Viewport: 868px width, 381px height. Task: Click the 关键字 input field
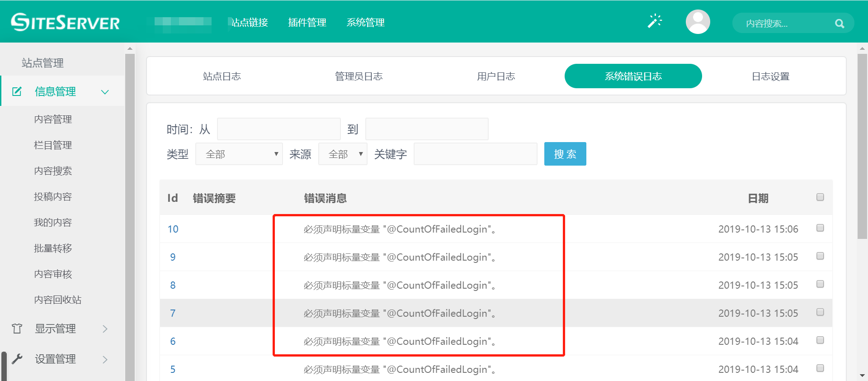pos(476,154)
